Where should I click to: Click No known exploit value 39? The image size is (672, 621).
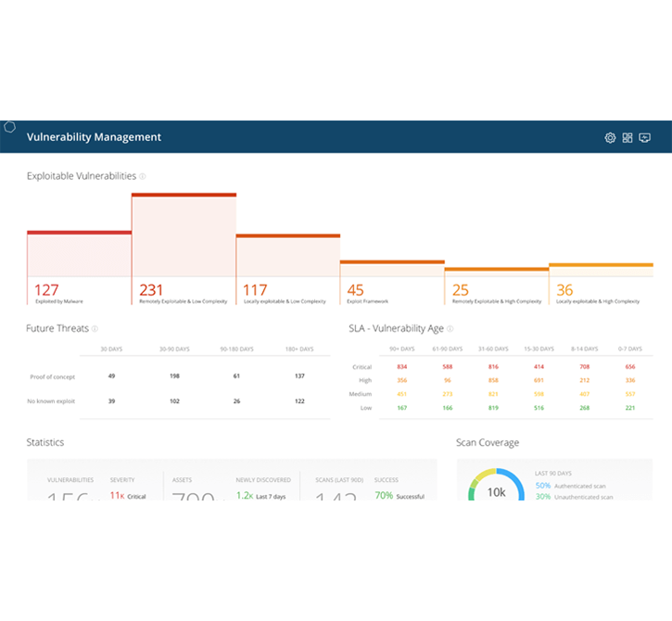click(x=111, y=401)
